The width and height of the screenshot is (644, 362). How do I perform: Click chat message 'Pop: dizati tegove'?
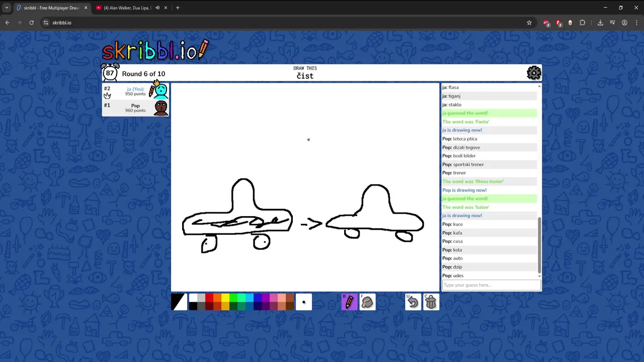[x=489, y=147]
